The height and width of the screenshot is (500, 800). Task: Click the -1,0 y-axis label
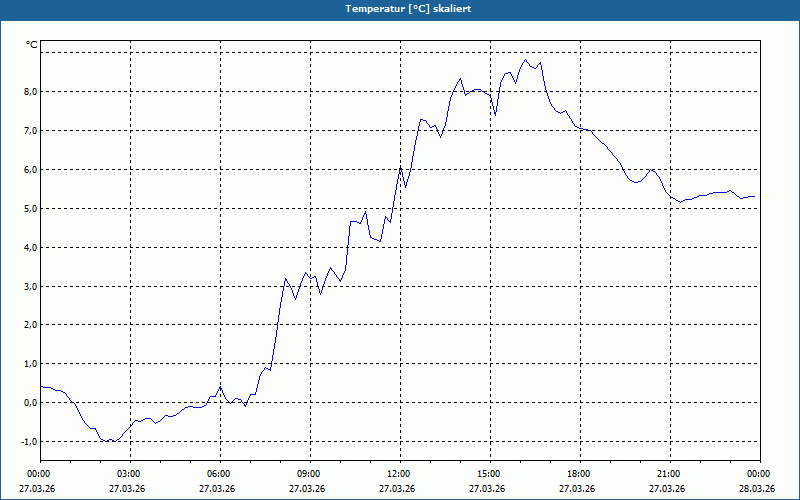click(x=29, y=441)
